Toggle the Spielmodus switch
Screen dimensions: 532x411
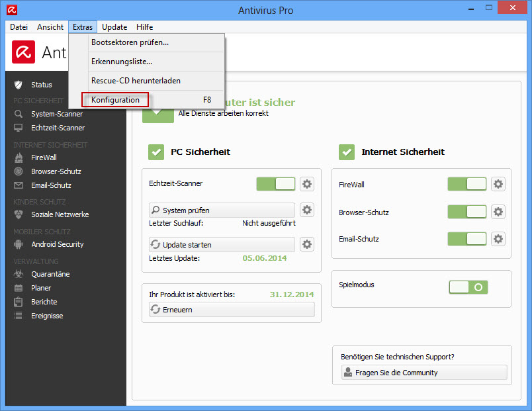468,287
